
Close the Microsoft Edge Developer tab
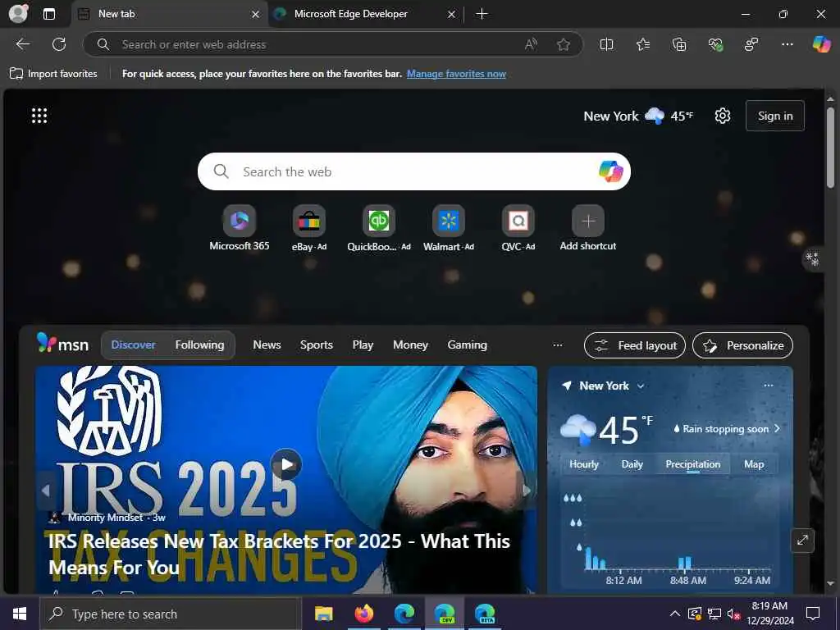point(451,14)
